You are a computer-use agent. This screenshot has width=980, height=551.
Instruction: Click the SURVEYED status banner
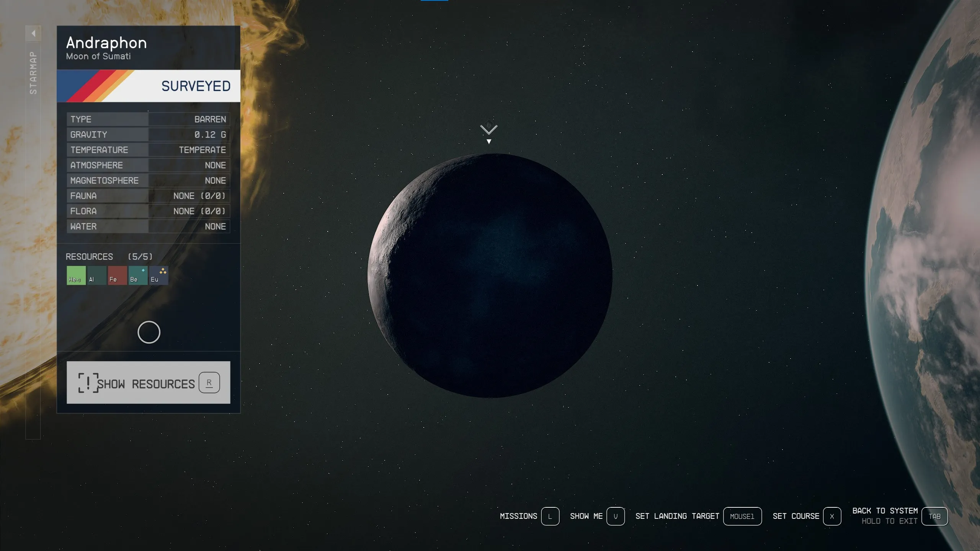point(149,86)
